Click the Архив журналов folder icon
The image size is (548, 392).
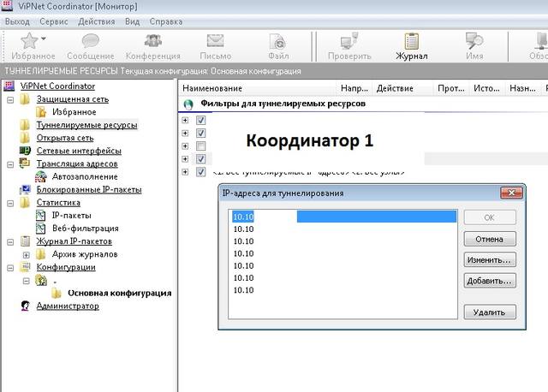pyautogui.click(x=40, y=254)
